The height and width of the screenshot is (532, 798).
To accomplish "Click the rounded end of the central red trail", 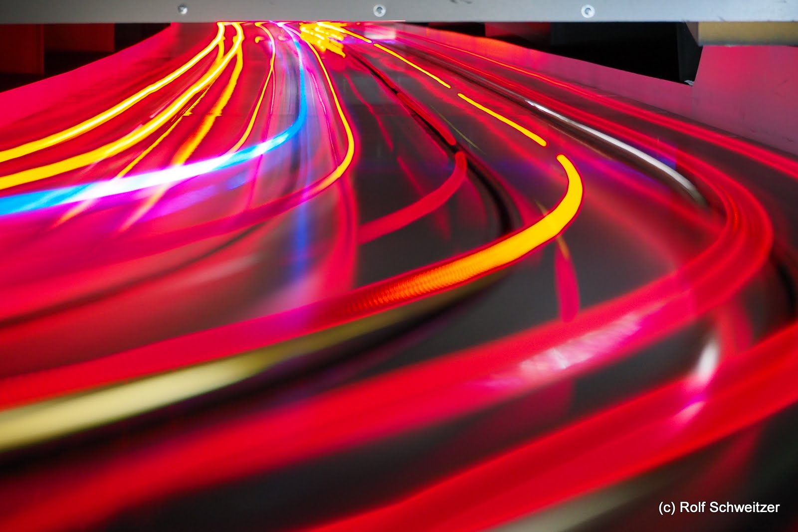I will [460, 159].
